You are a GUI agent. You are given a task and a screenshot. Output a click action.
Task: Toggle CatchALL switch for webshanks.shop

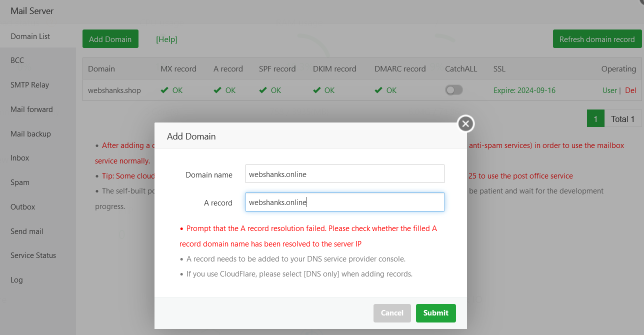[x=454, y=90]
